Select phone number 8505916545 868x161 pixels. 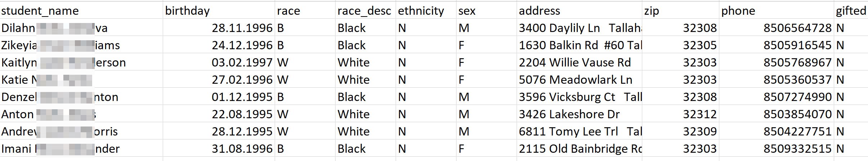797,45
